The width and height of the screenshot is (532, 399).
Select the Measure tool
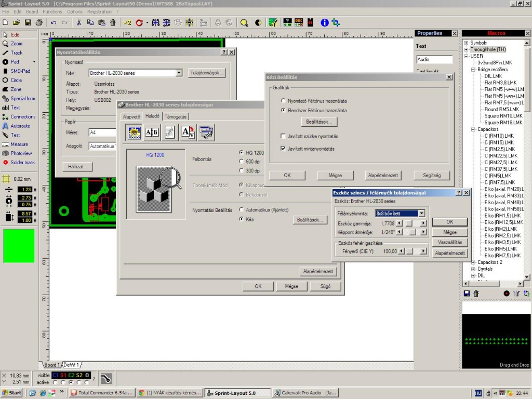[x=19, y=144]
